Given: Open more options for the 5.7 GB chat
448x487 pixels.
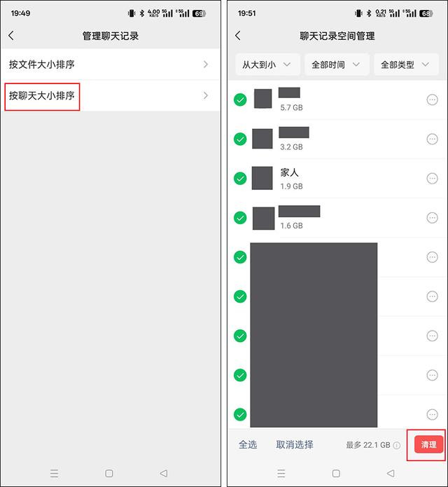Looking at the screenshot, I should (x=432, y=100).
